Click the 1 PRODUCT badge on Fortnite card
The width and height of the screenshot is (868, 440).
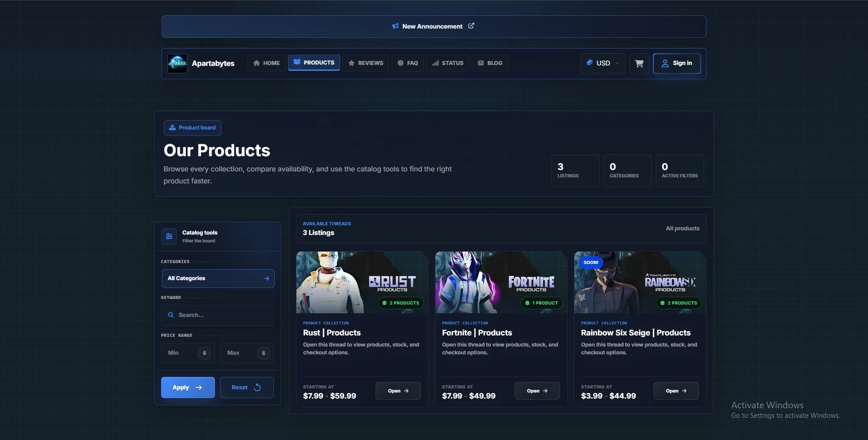(x=541, y=303)
